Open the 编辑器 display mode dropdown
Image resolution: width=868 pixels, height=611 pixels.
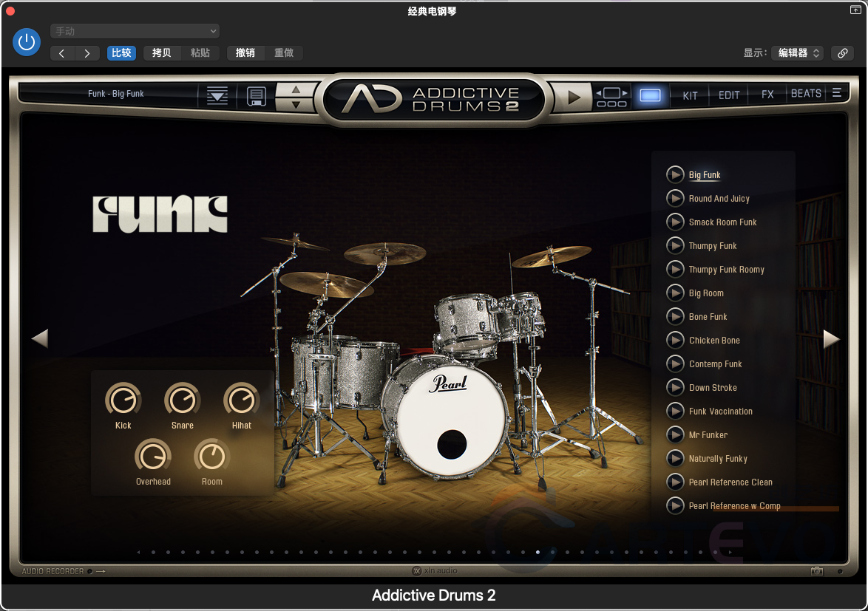coord(797,52)
